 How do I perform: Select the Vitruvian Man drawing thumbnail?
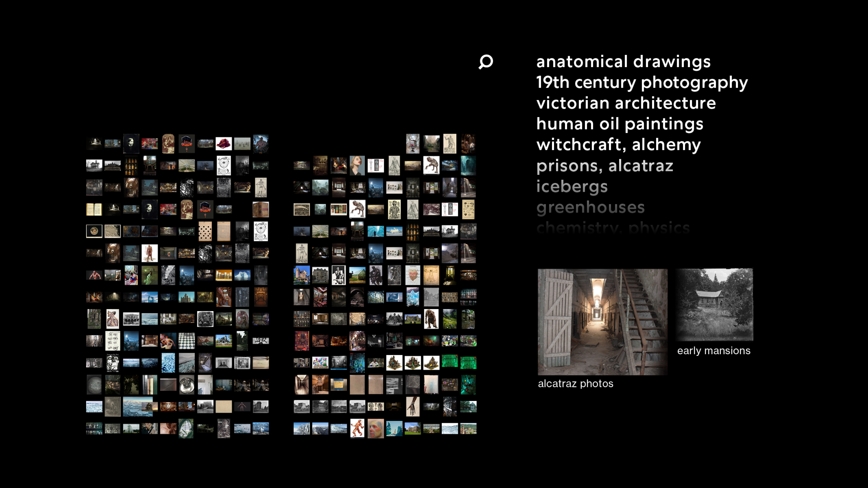[x=431, y=275]
